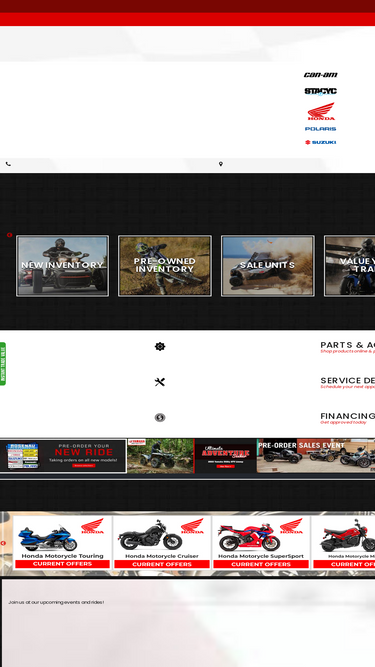Open the Honda brand logo link

coord(321,111)
